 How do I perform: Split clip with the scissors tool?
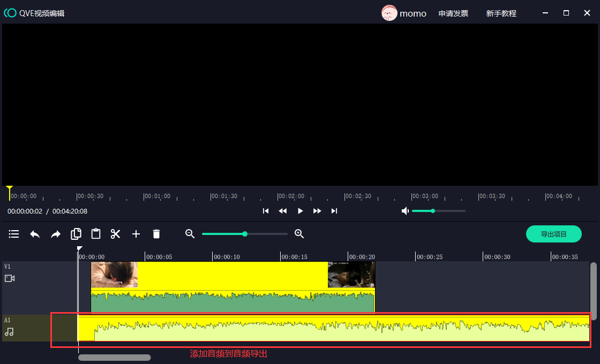tap(116, 234)
